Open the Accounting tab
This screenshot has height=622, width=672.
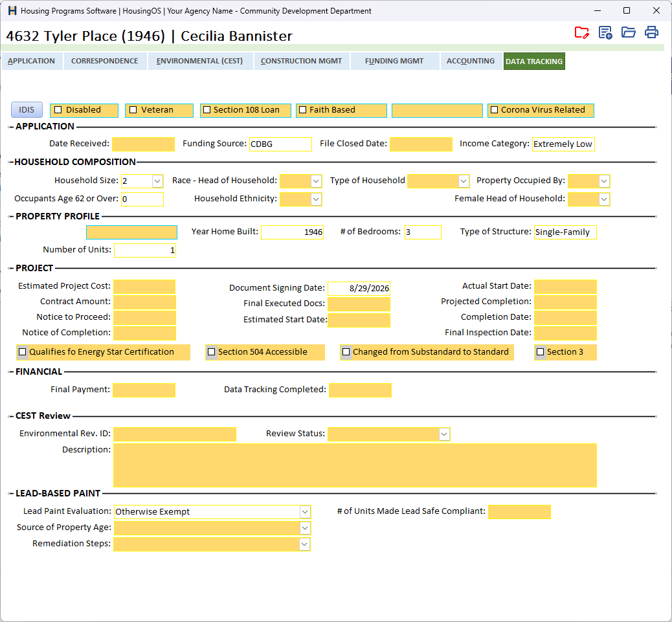pos(471,61)
